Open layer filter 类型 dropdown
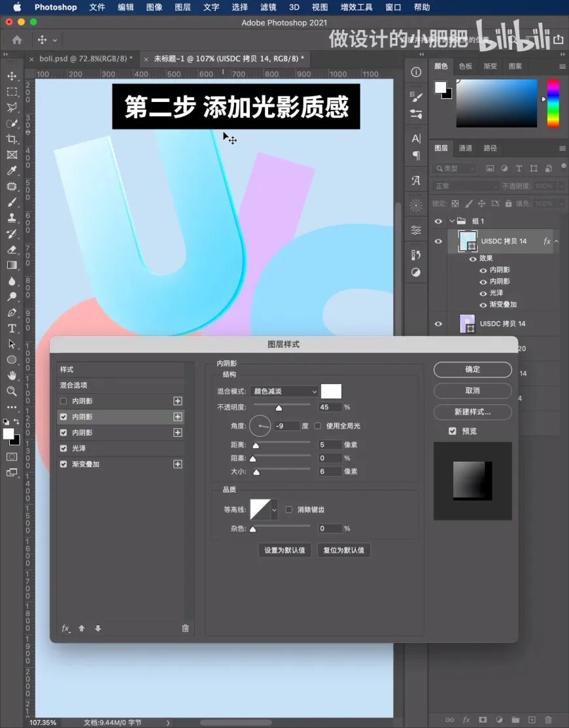Screen dimensions: 569x728 (x=455, y=169)
